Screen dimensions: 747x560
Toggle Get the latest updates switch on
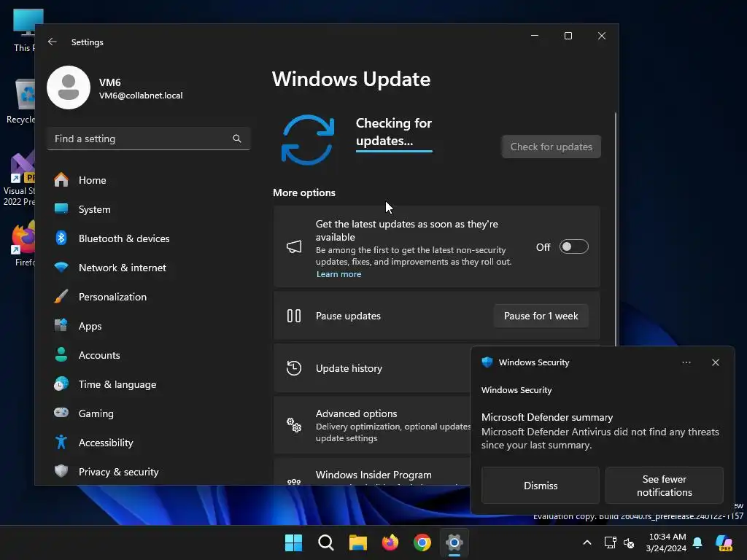[573, 246]
